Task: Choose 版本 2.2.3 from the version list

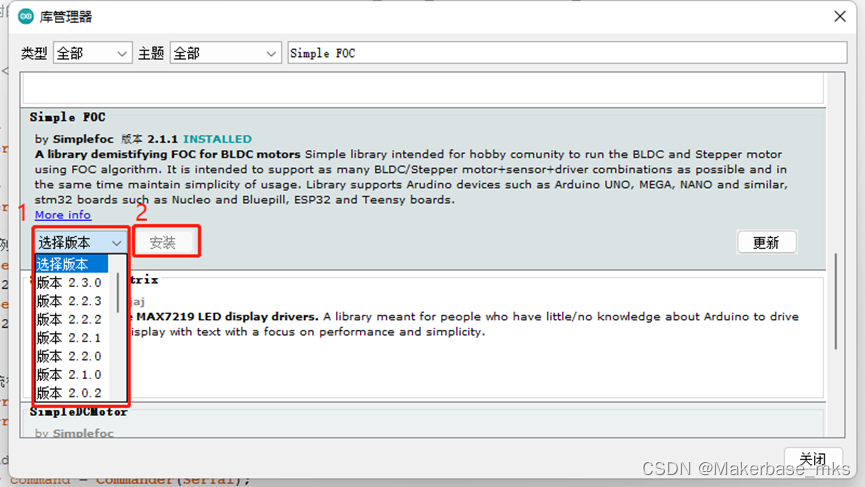Action: [72, 301]
